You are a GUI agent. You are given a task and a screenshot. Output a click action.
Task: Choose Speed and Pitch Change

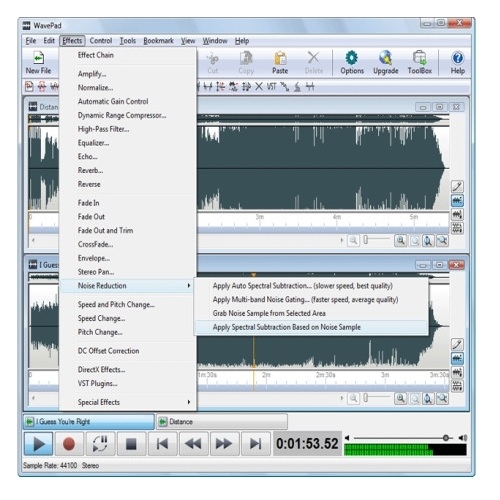(x=128, y=304)
